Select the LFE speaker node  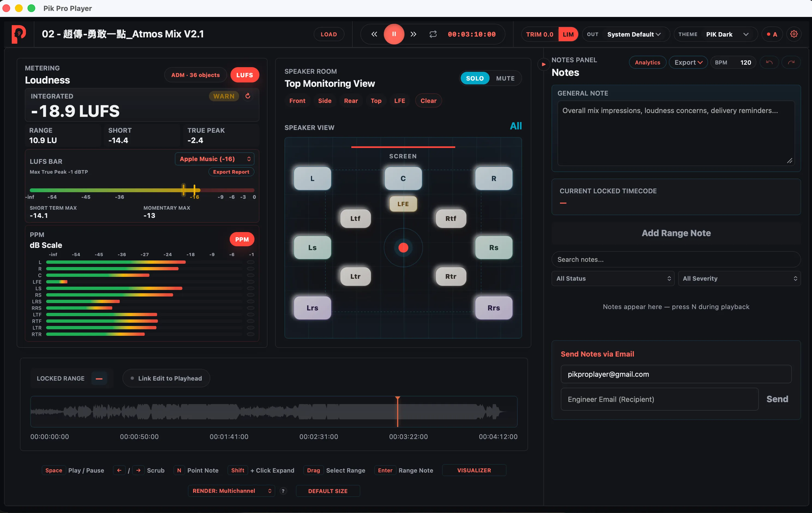(x=403, y=204)
